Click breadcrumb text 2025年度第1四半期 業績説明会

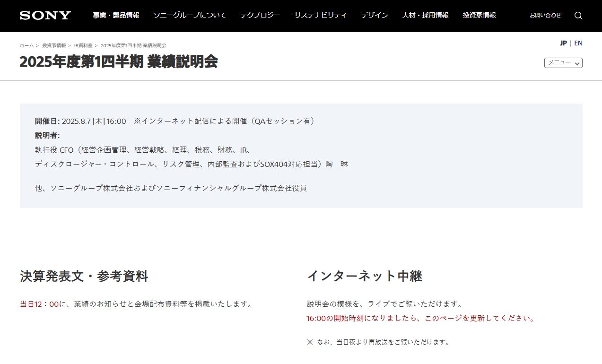(x=133, y=45)
